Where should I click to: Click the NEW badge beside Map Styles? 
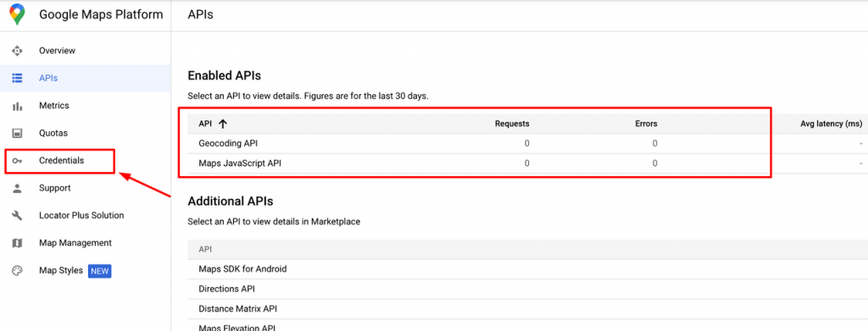pyautogui.click(x=100, y=272)
